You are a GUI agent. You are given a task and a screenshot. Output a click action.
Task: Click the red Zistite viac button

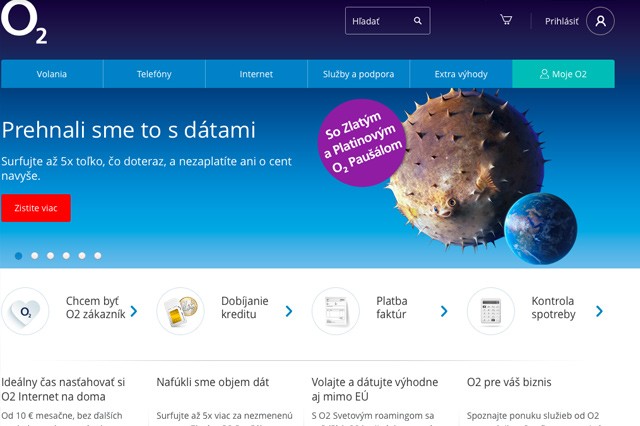pyautogui.click(x=36, y=208)
